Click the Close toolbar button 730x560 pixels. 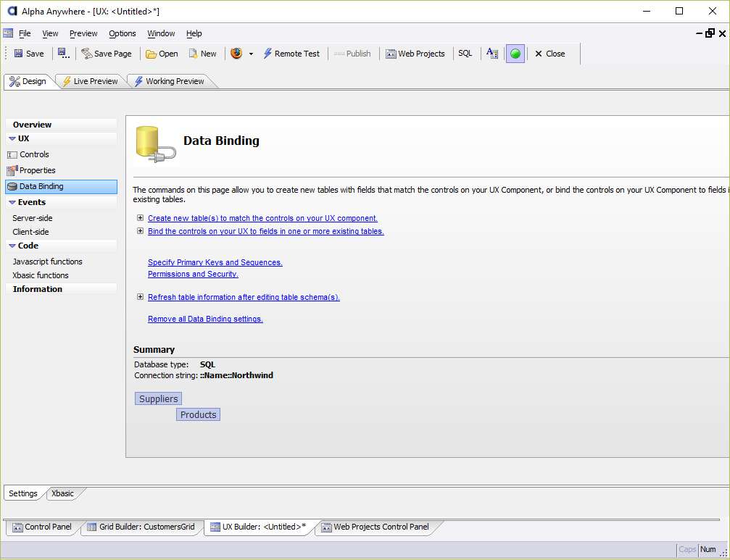tap(549, 54)
